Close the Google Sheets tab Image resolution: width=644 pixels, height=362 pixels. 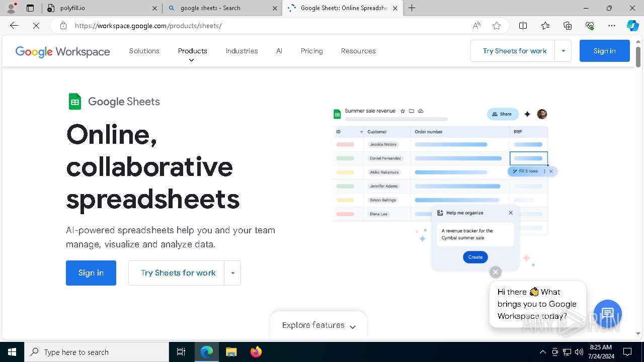click(395, 8)
